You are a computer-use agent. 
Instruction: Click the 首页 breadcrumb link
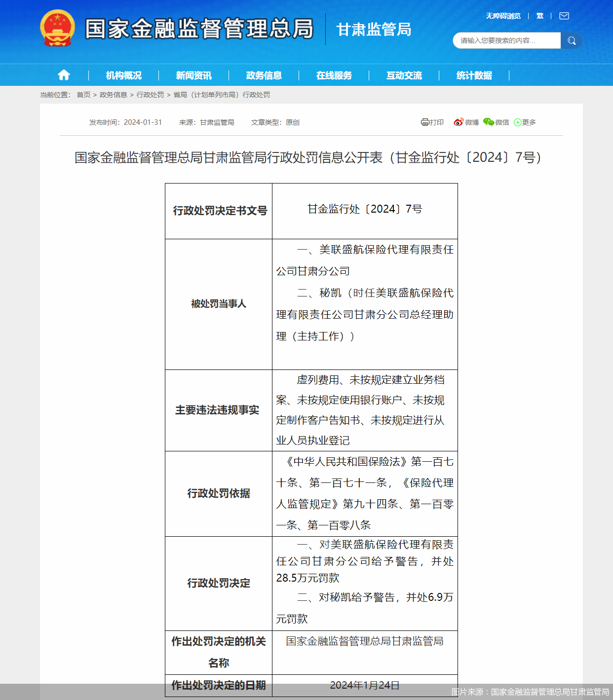82,95
